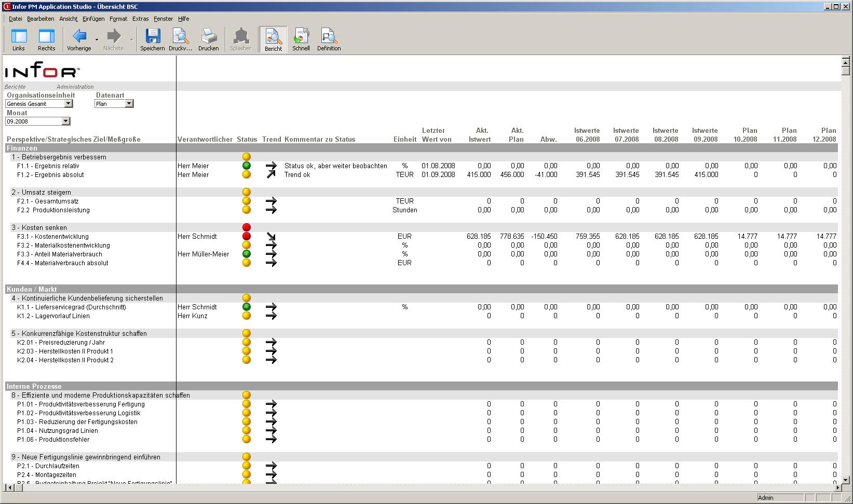
Task: Click trend arrow for F1.2 Ergebnis absolut
Action: click(271, 174)
